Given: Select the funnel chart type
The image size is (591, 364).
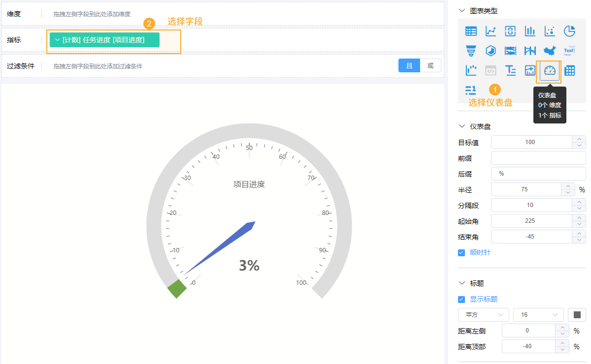Looking at the screenshot, I should click(471, 50).
